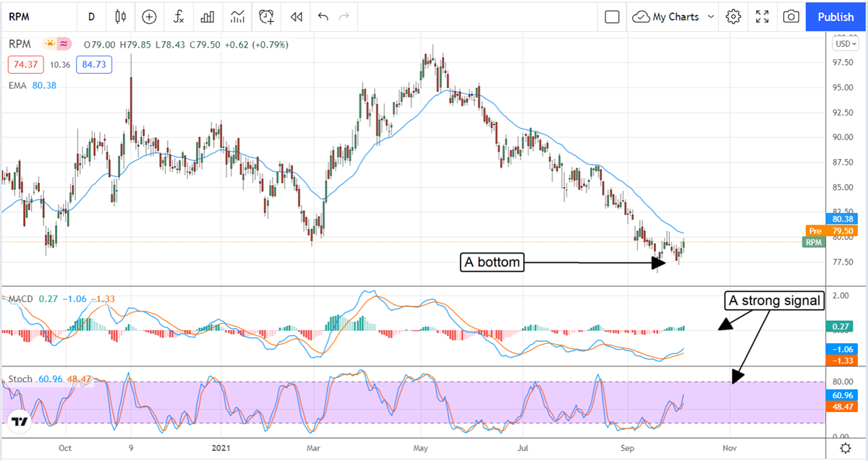Open the candlestick chart style selector
Image resolution: width=868 pixels, height=461 pixels.
(120, 16)
